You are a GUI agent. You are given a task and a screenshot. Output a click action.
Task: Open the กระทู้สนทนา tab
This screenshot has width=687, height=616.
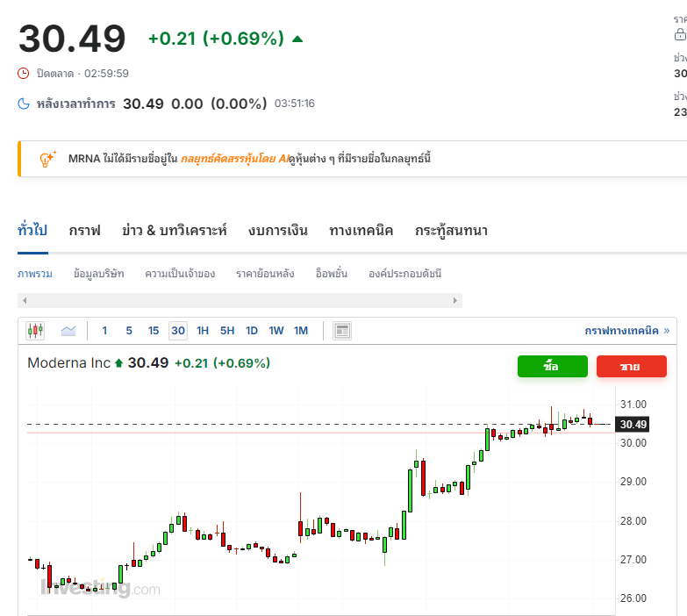[451, 231]
